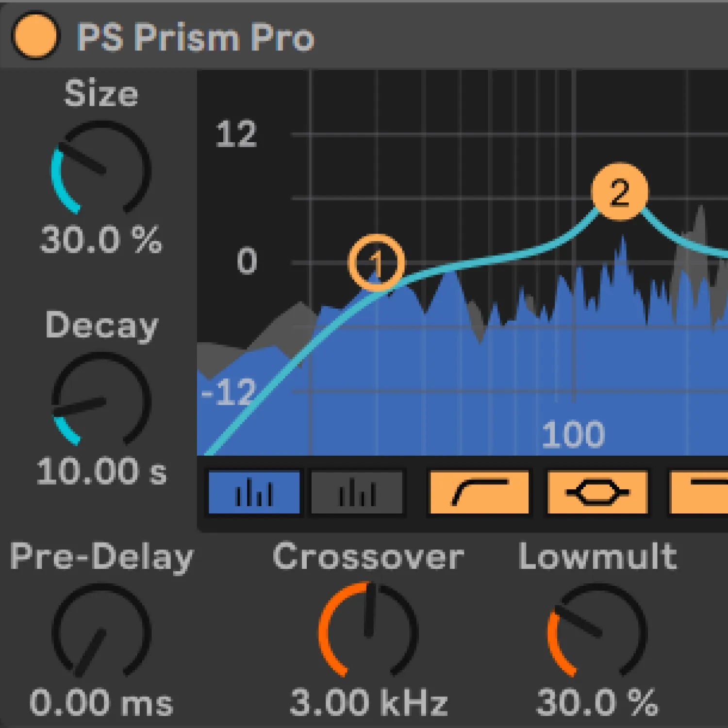Select the Crossover 3.00 kHz value

click(368, 702)
